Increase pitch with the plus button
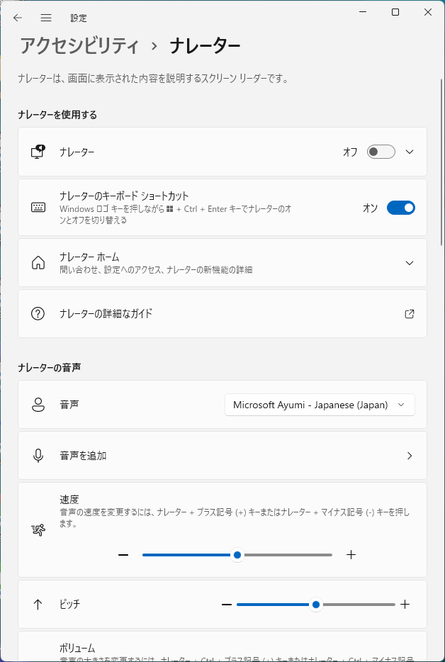The image size is (445, 662). coord(405,605)
